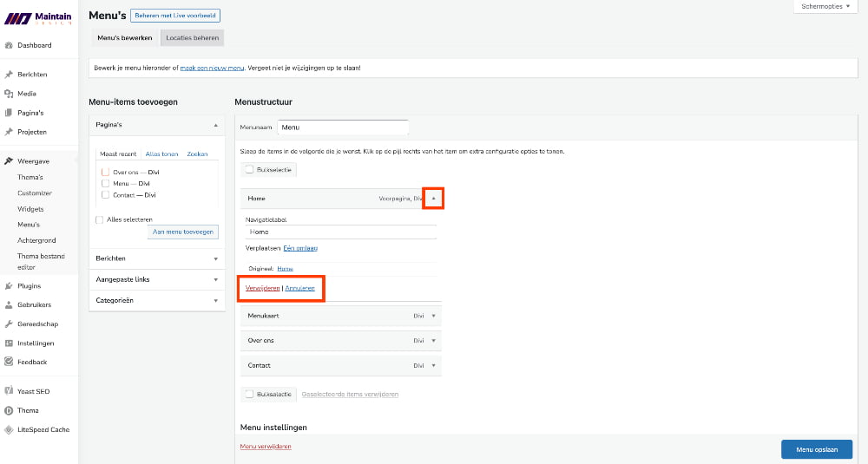
Task: Click the Maintain Design logo
Action: tap(38, 18)
